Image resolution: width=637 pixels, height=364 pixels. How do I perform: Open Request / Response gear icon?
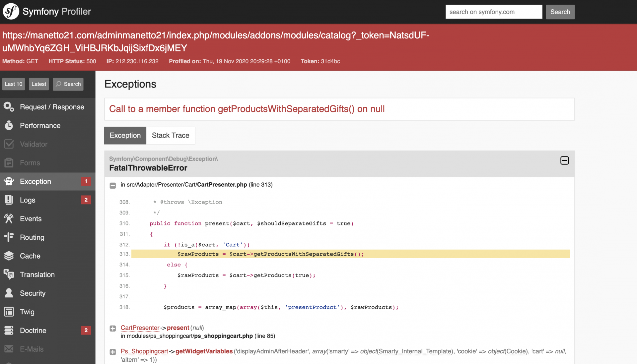[9, 107]
